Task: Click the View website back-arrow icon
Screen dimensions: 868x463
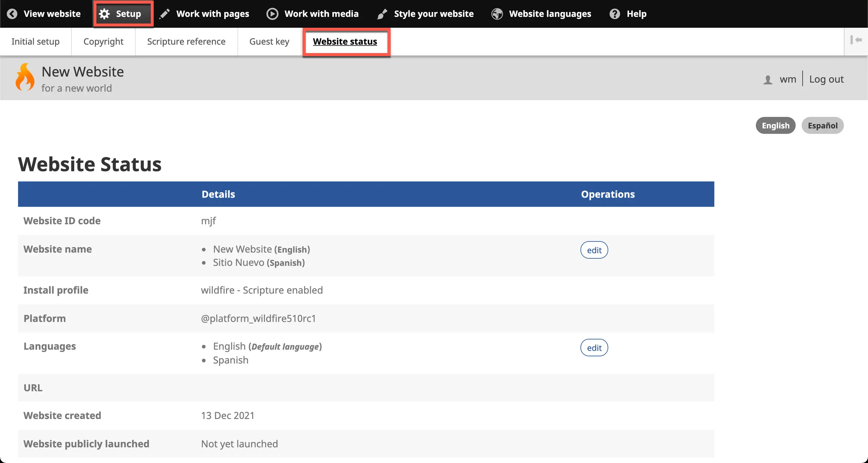Action: point(12,14)
